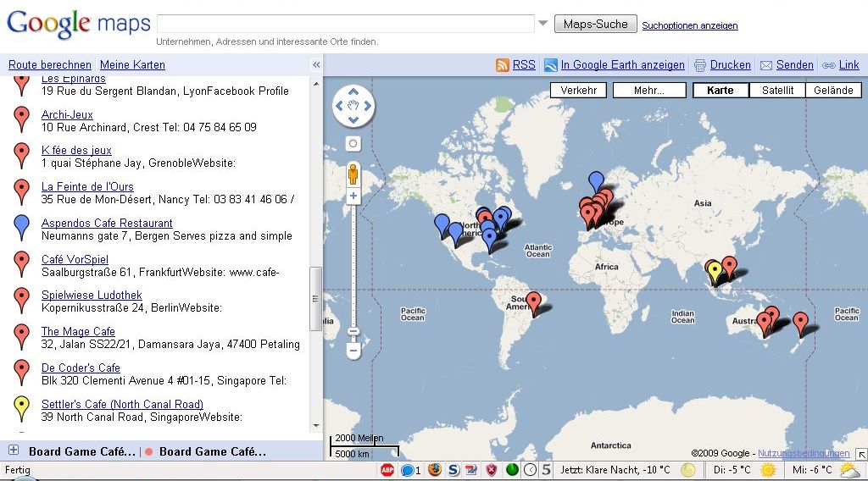Zoom out with the minus button
This screenshot has height=481, width=868.
(353, 351)
